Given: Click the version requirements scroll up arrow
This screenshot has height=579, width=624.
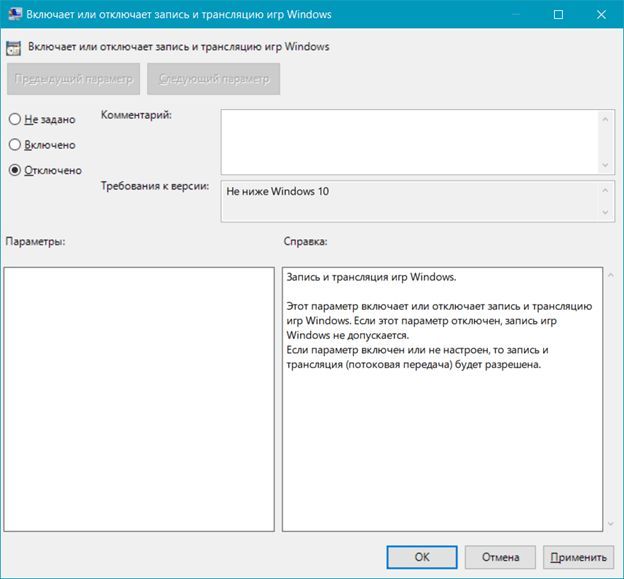Looking at the screenshot, I should coord(605,190).
